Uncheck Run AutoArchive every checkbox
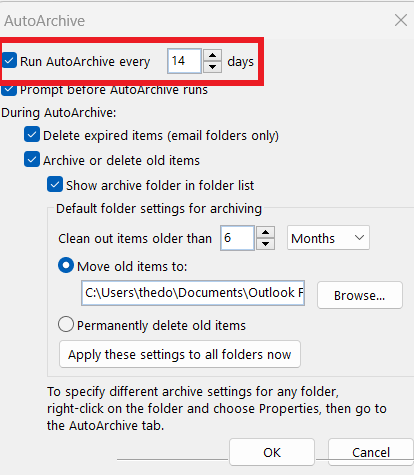 coord(9,61)
